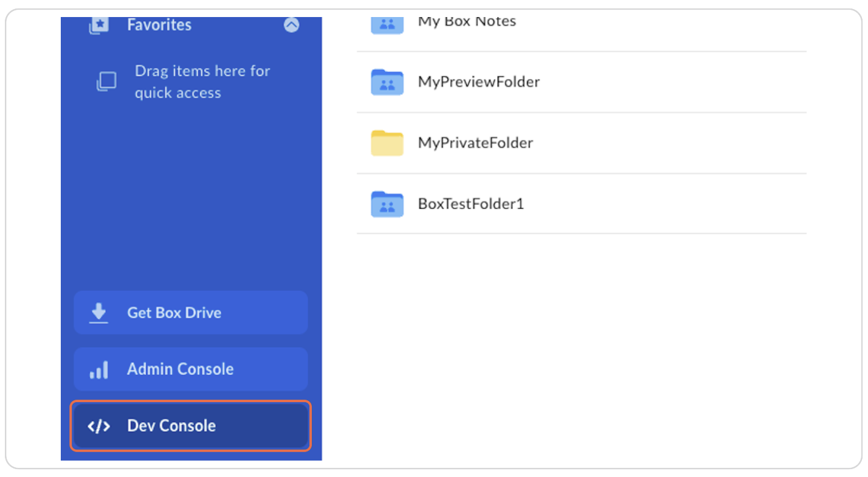Open Get Box Drive button

(191, 313)
